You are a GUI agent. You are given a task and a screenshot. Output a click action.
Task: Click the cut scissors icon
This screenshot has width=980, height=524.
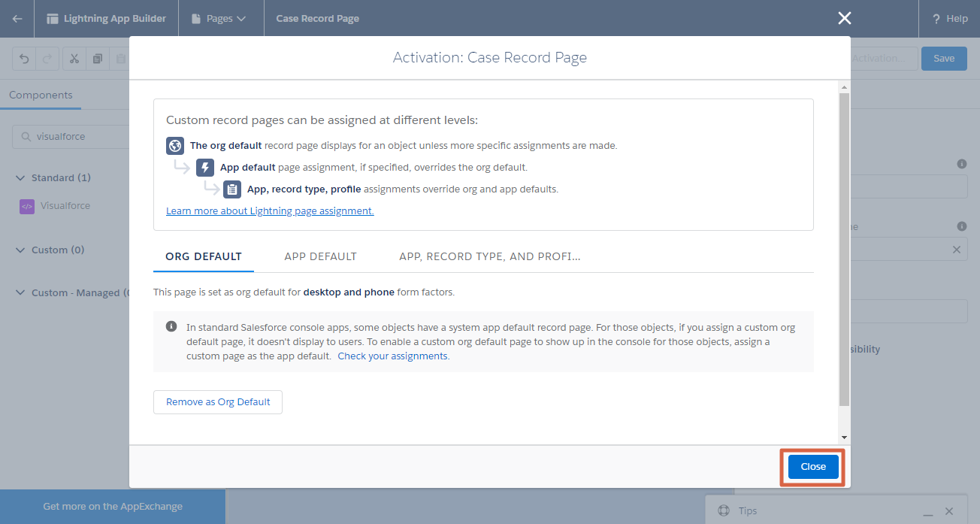click(74, 59)
